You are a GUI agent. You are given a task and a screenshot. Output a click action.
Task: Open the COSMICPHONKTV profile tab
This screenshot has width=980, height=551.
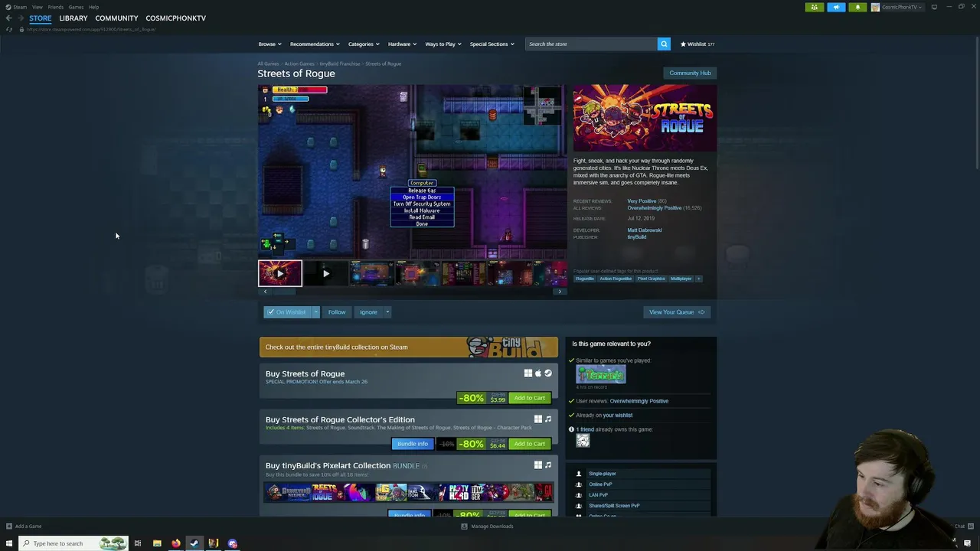pos(175,18)
